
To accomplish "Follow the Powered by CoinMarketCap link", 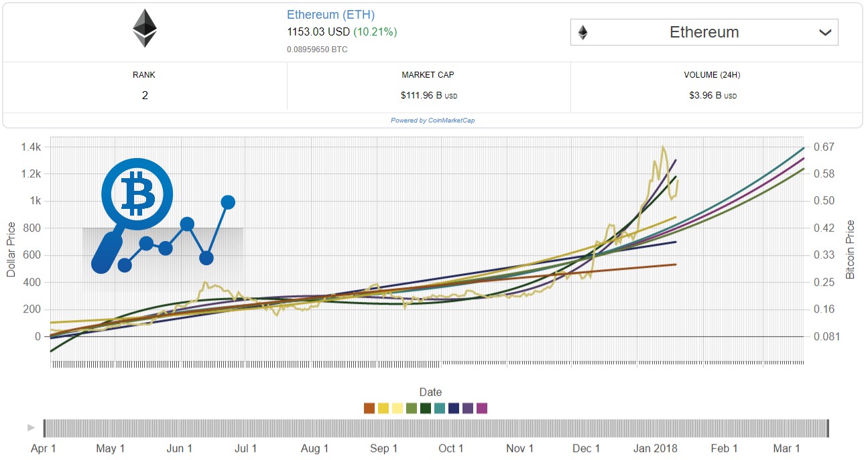I will click(x=433, y=120).
